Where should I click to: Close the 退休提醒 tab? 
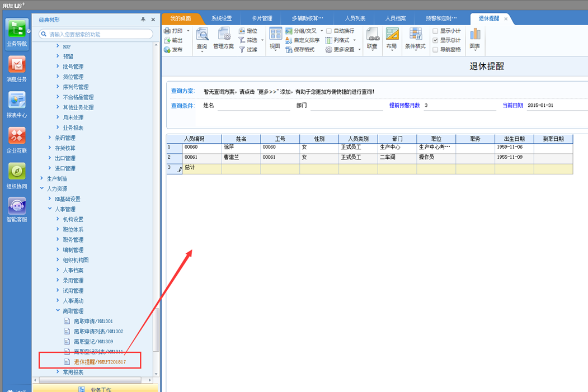point(506,19)
